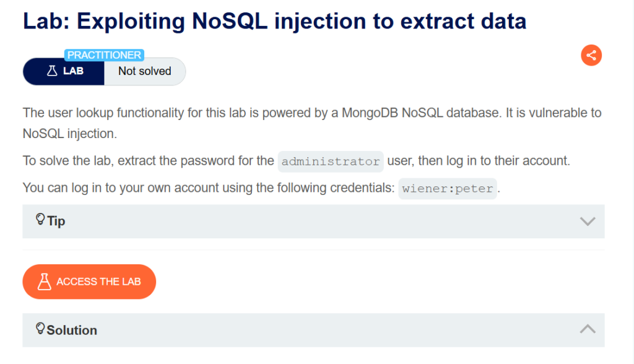
Task: Click the lightbulb icon beside Solution
Action: pyautogui.click(x=40, y=329)
